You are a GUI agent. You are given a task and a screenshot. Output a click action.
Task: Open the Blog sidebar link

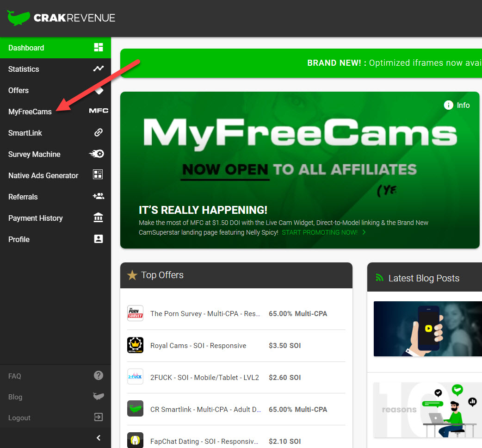15,397
